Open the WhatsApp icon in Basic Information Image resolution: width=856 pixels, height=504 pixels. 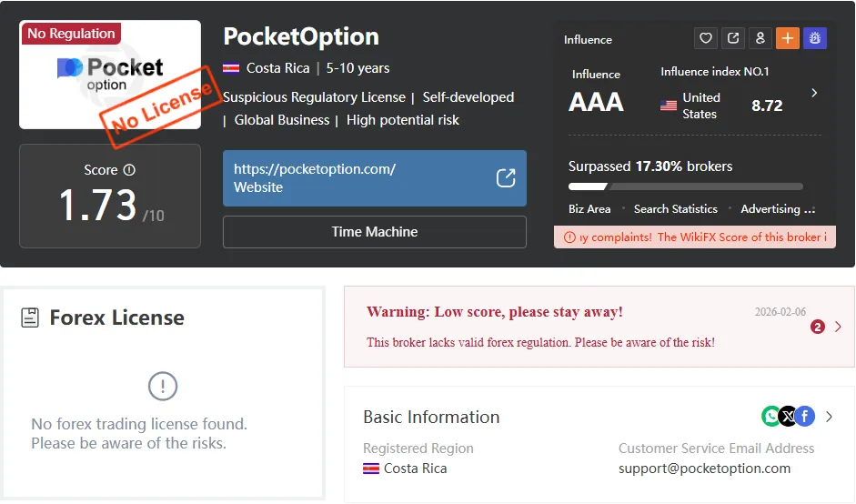coord(770,417)
